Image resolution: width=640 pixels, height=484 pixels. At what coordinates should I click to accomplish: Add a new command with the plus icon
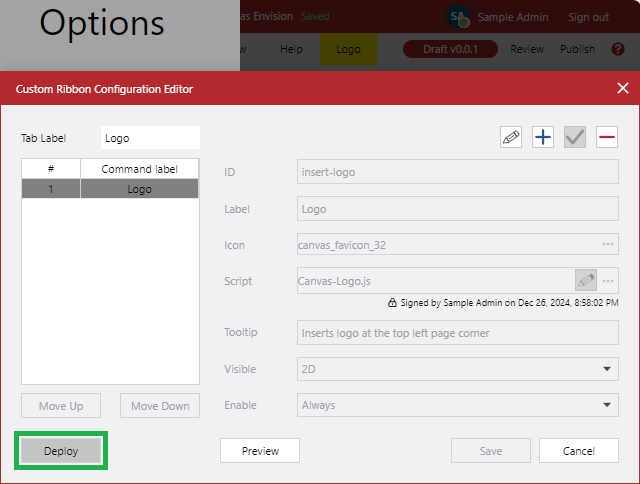click(x=543, y=138)
